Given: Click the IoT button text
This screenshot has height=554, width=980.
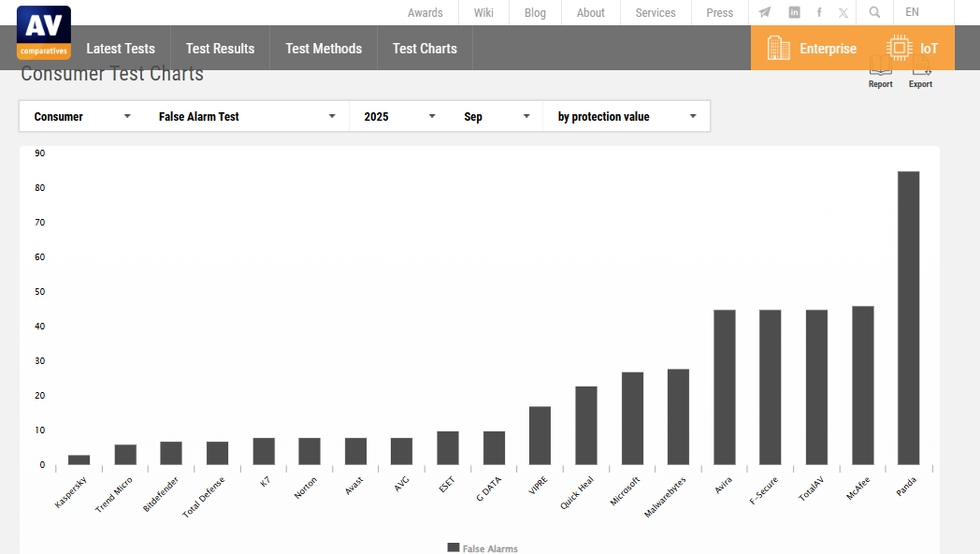Looking at the screenshot, I should click(x=929, y=48).
